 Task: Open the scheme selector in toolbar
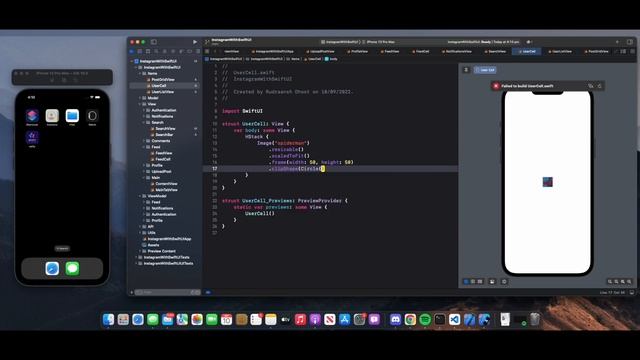340,42
